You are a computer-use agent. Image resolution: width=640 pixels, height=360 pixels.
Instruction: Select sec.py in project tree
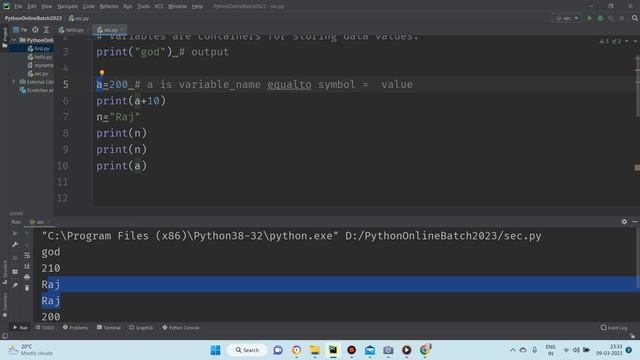click(38, 74)
